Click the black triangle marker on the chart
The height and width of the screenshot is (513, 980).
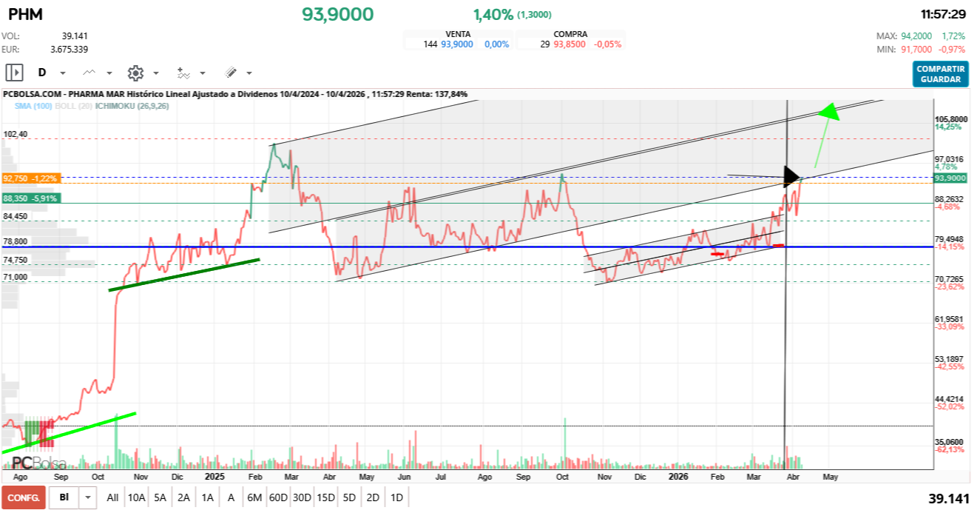(x=791, y=176)
